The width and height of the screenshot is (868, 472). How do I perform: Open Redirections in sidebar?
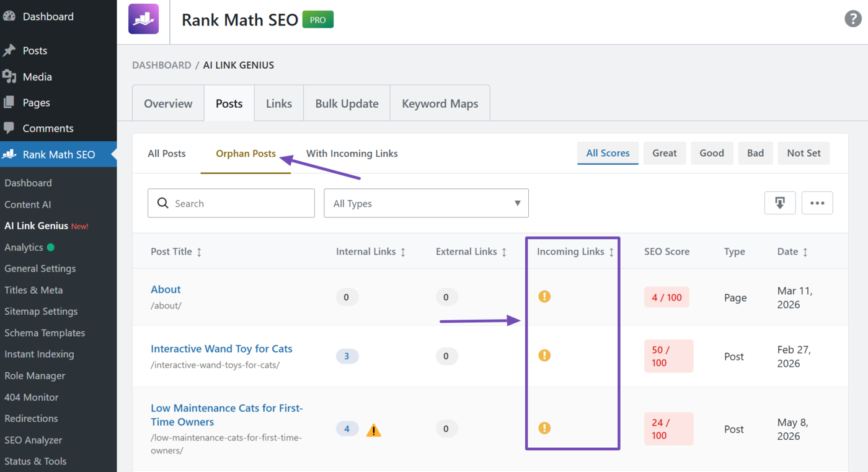[31, 419]
